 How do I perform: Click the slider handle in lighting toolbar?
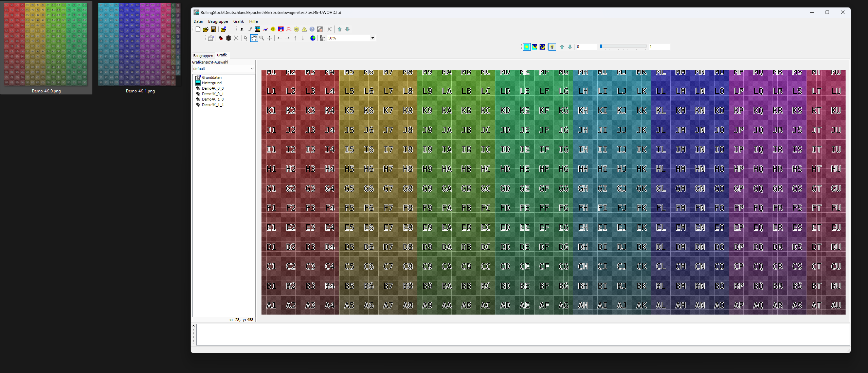click(x=601, y=47)
